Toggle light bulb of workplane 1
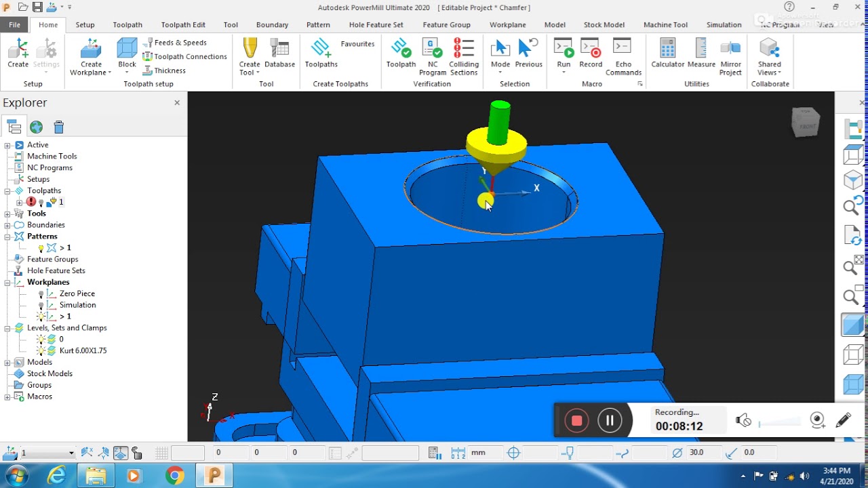The image size is (868, 488). click(41, 317)
